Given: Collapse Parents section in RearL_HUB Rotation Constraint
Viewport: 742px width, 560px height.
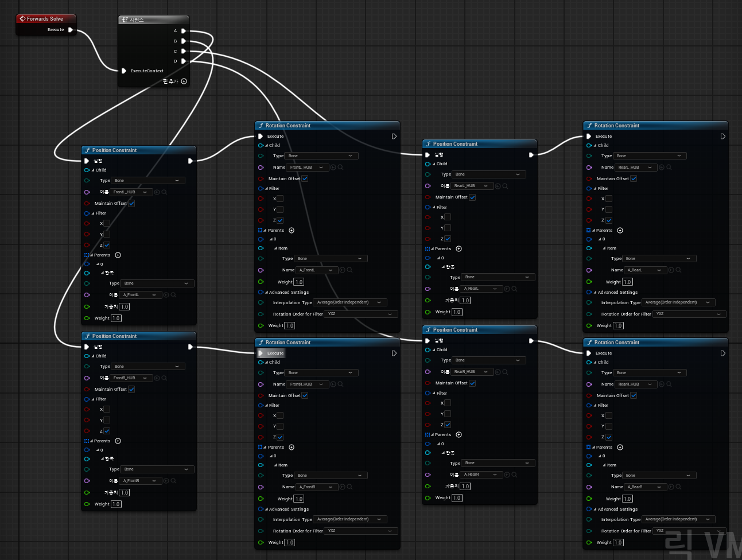Looking at the screenshot, I should 595,231.
